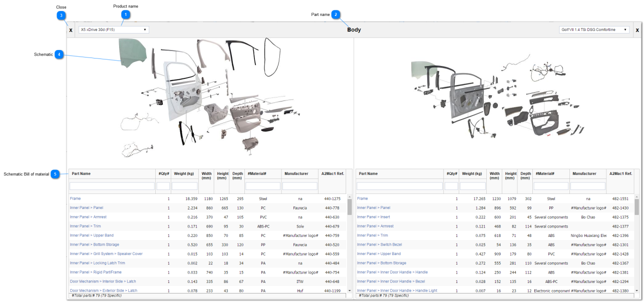The image size is (644, 302).
Task: Sort Golf VII table by A2Mac1 Ref. header
Action: pyautogui.click(x=621, y=174)
